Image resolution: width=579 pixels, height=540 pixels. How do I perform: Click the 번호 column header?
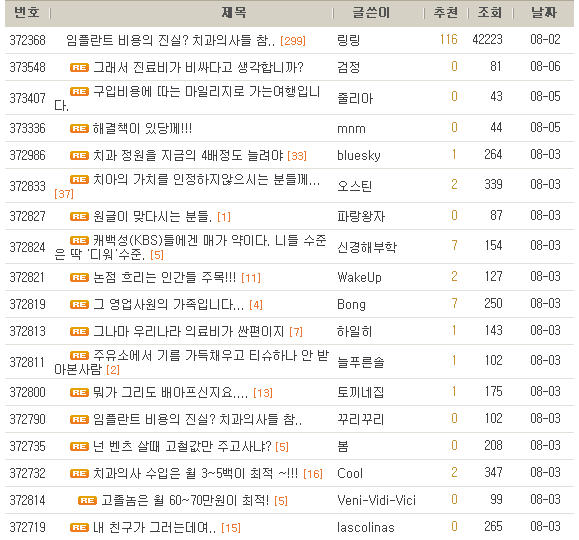click(27, 13)
